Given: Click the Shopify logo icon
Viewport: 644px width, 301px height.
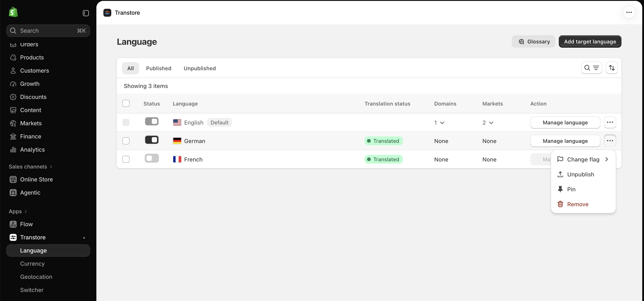Looking at the screenshot, I should [13, 12].
